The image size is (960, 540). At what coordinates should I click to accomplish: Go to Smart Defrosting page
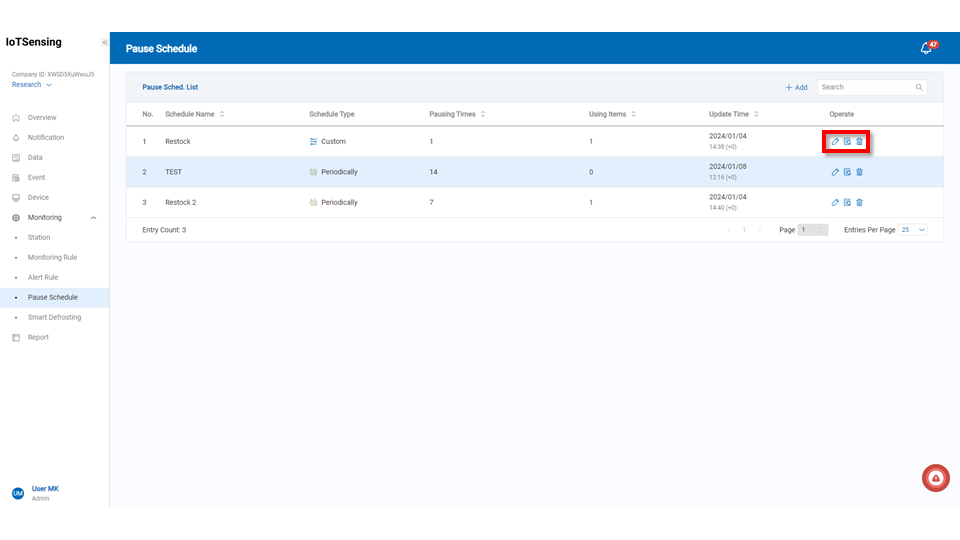click(54, 317)
